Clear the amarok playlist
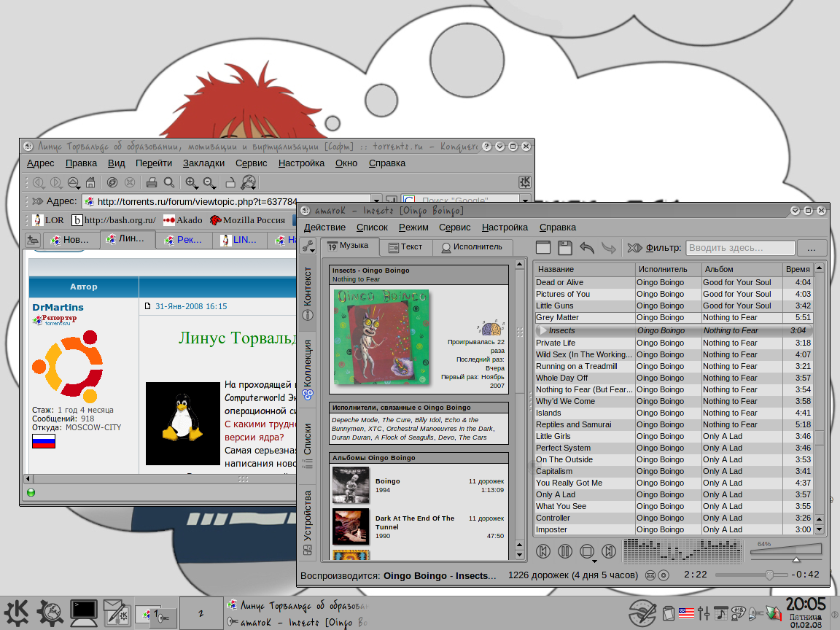Image resolution: width=840 pixels, height=630 pixels. [x=543, y=247]
